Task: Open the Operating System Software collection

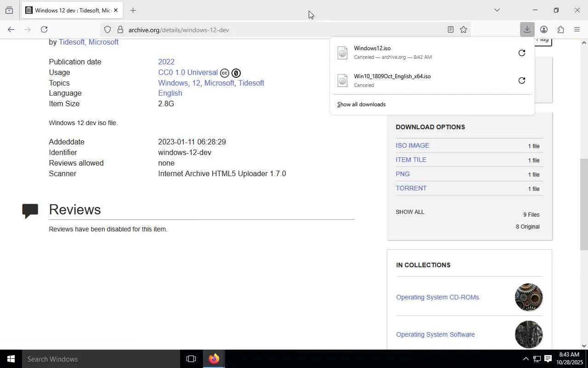Action: pyautogui.click(x=435, y=334)
